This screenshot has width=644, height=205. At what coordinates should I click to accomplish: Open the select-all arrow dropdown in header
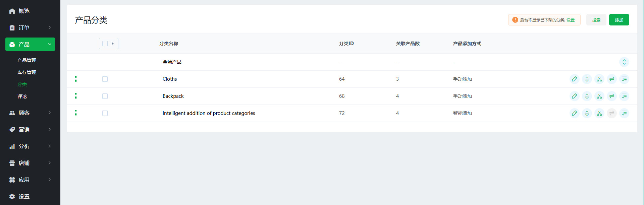[x=113, y=44]
